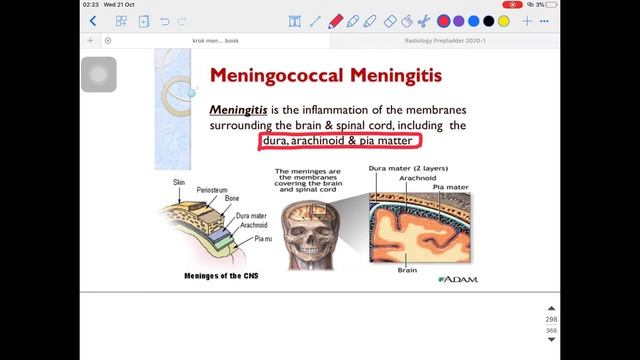Close the krok men...book tab
This screenshot has height=360, width=640.
click(108, 40)
